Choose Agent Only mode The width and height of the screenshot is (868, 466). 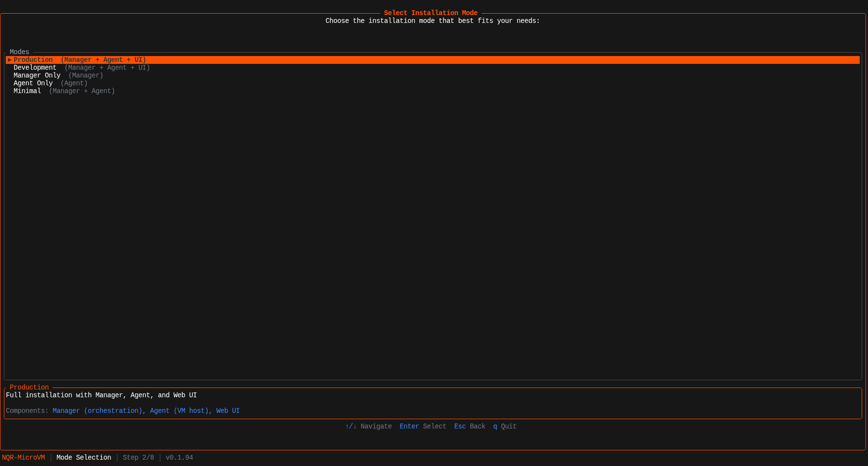[33, 83]
